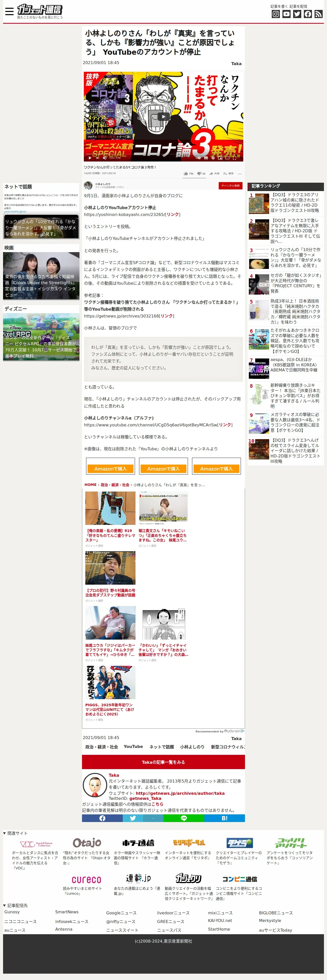Viewport: 327px width, 980px height.
Task: Open the cureco logo in related sites
Action: tap(86, 880)
